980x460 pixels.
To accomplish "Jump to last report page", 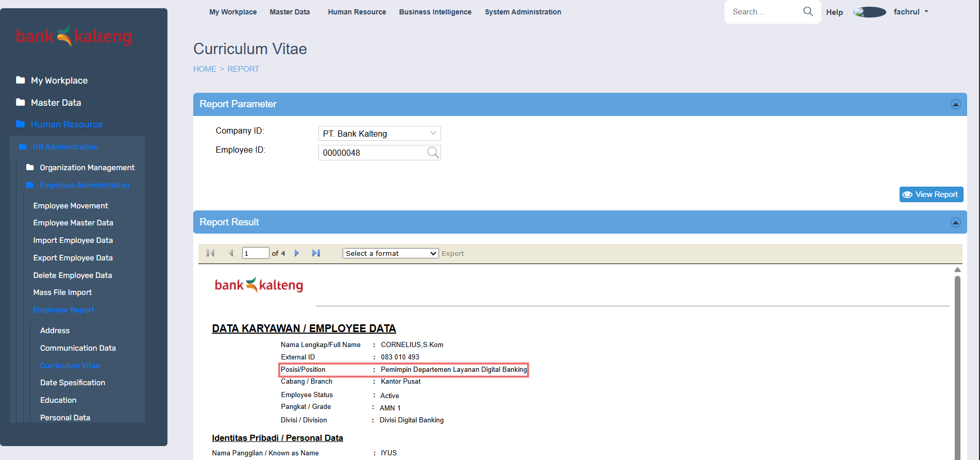I will click(x=316, y=253).
